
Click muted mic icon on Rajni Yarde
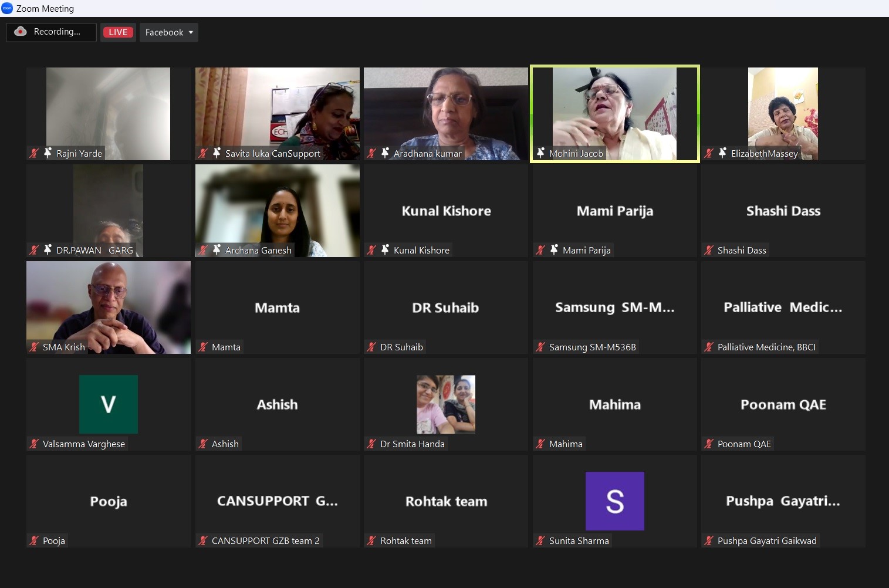pos(34,153)
